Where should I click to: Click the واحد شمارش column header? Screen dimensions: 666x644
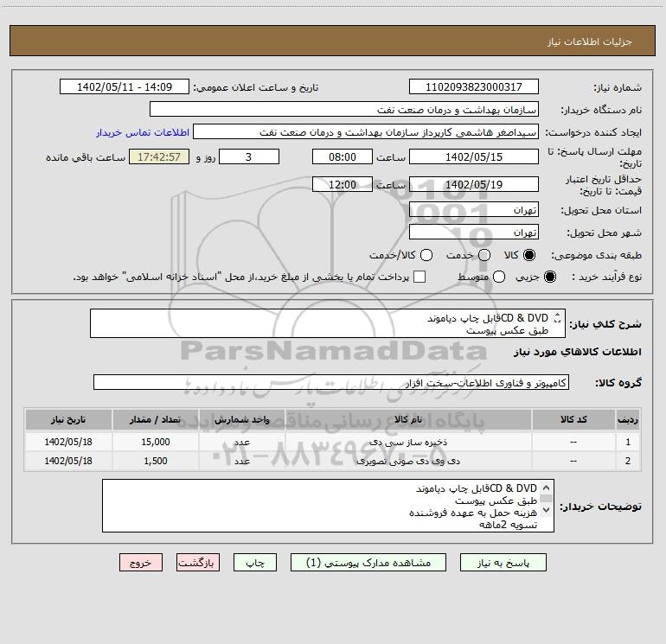pyautogui.click(x=241, y=419)
